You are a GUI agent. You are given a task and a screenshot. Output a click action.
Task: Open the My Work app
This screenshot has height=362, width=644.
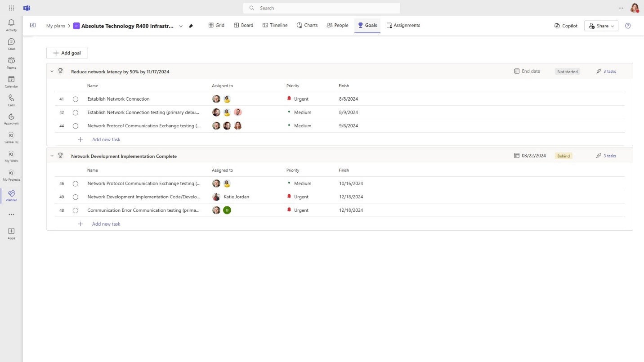pos(11,156)
